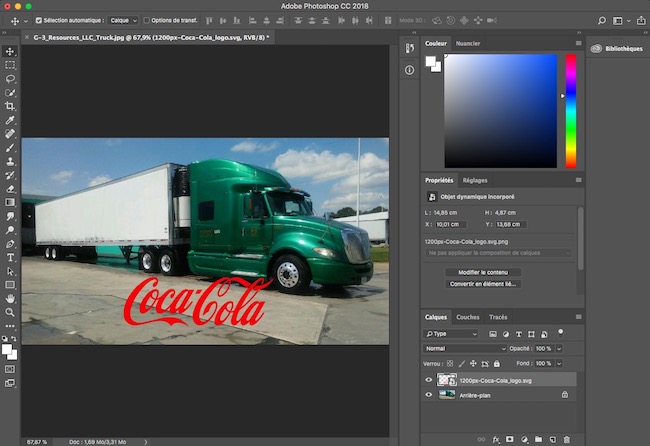This screenshot has width=650, height=446.
Task: Toggle layer filtering switch on or off
Action: pos(560,332)
